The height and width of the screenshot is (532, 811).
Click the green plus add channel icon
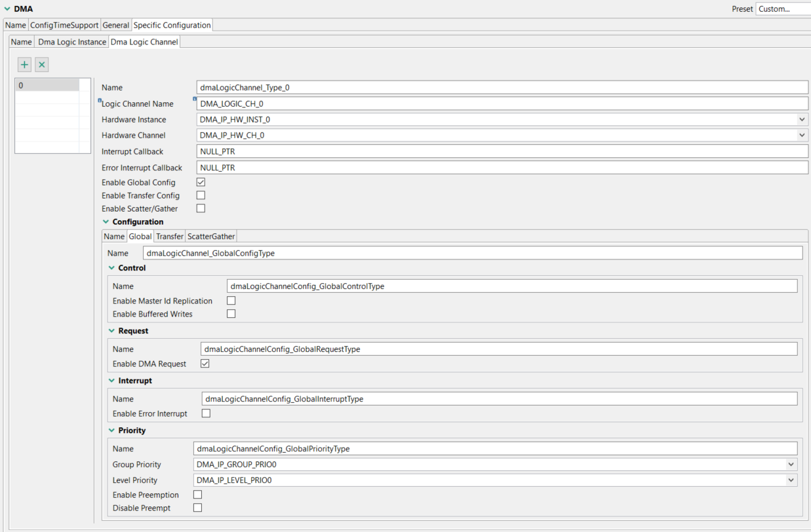[25, 65]
